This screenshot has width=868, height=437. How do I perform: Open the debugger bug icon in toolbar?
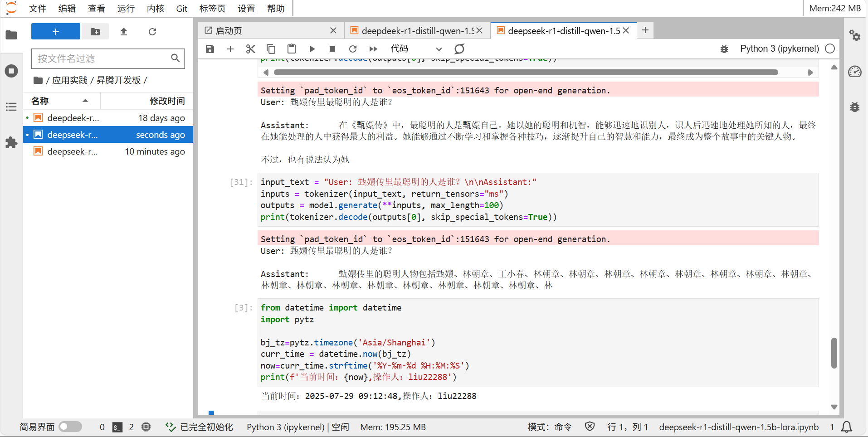click(x=724, y=49)
